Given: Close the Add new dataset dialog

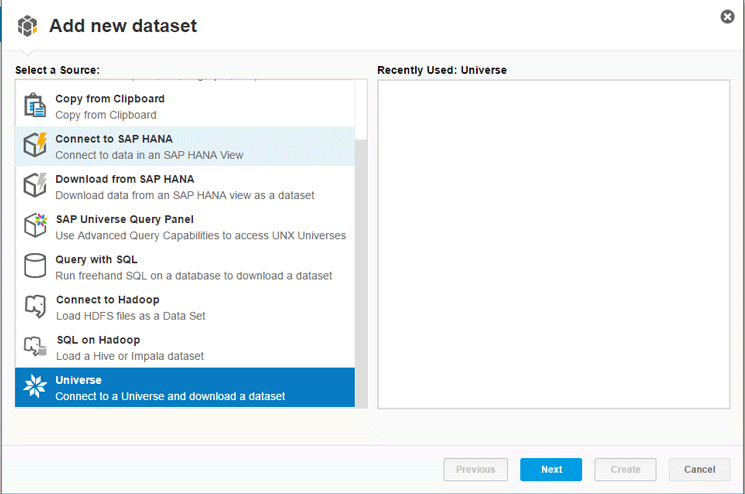Looking at the screenshot, I should coord(727,17).
